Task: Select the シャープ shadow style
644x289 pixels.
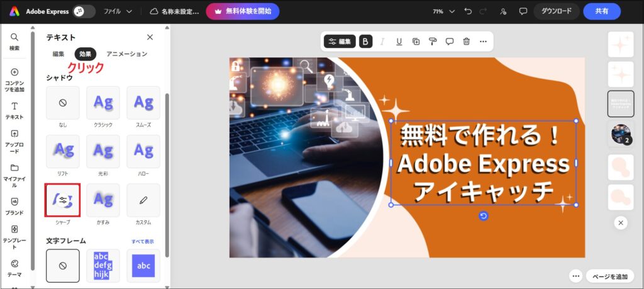Action: point(63,200)
